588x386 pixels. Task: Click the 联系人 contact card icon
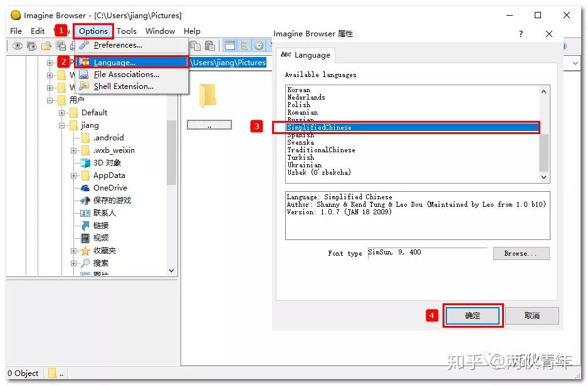tap(85, 213)
